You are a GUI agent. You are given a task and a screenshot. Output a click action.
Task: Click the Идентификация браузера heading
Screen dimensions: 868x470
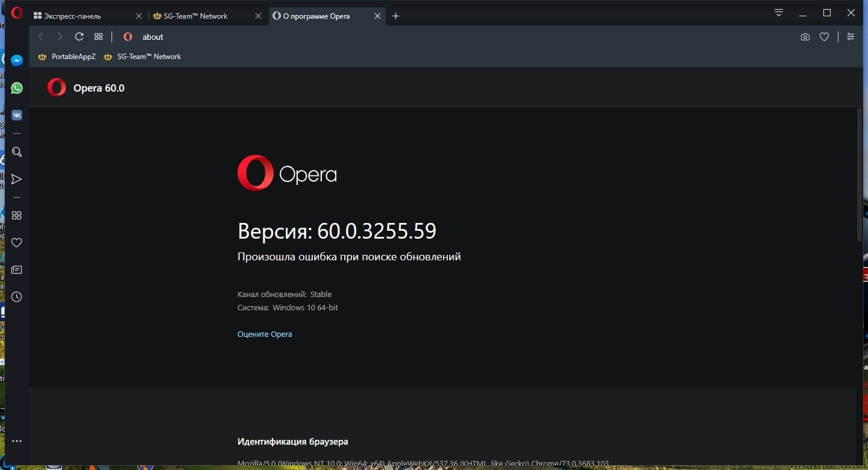[x=293, y=442]
